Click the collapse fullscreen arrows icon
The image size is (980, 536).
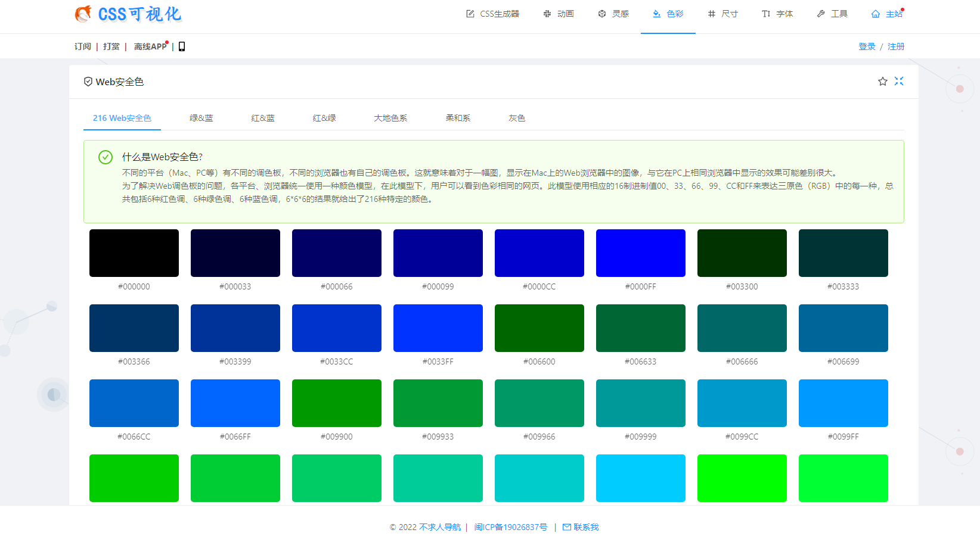pos(899,82)
